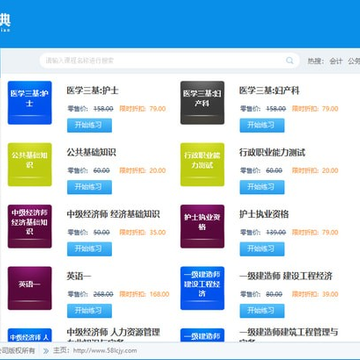Image resolution: width=360 pixels, height=360 pixels.
Task: Click the 医学三基:护士 course title
Action: (x=93, y=91)
